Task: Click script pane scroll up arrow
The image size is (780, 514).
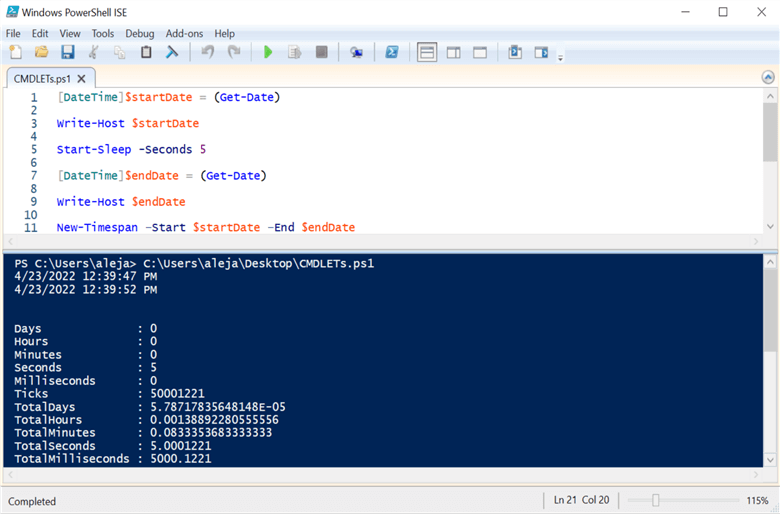Action: [x=770, y=96]
